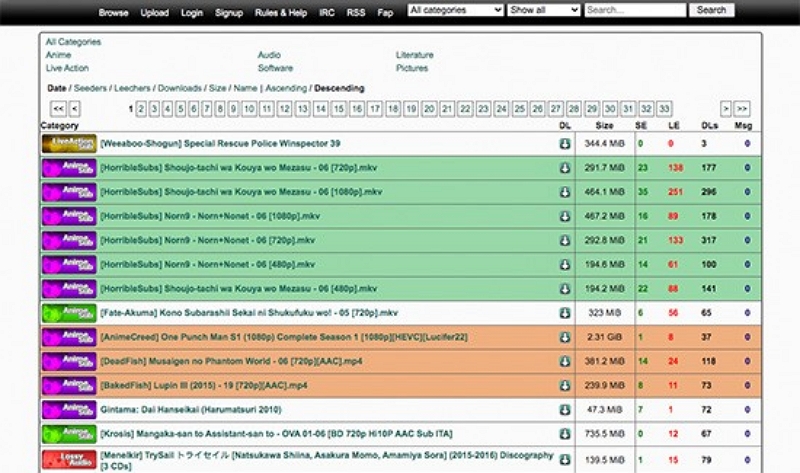Viewport: 800px width, 473px height.
Task: Download the Special Rescue Police Winspector 39 torrent
Action: pos(564,144)
